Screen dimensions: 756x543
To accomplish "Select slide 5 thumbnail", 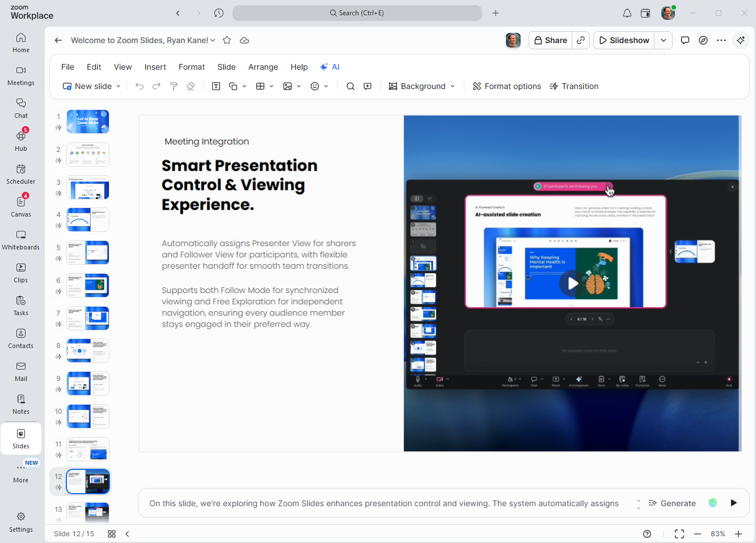I will [88, 252].
